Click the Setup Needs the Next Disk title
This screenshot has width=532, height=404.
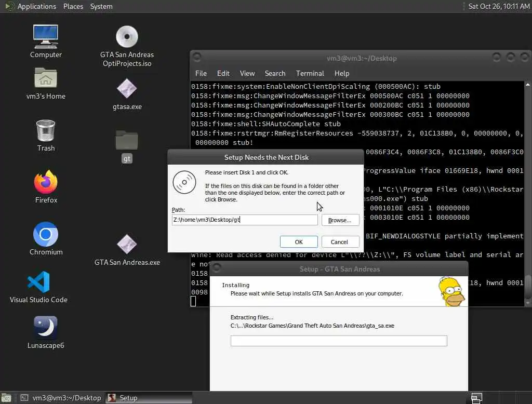(x=267, y=157)
